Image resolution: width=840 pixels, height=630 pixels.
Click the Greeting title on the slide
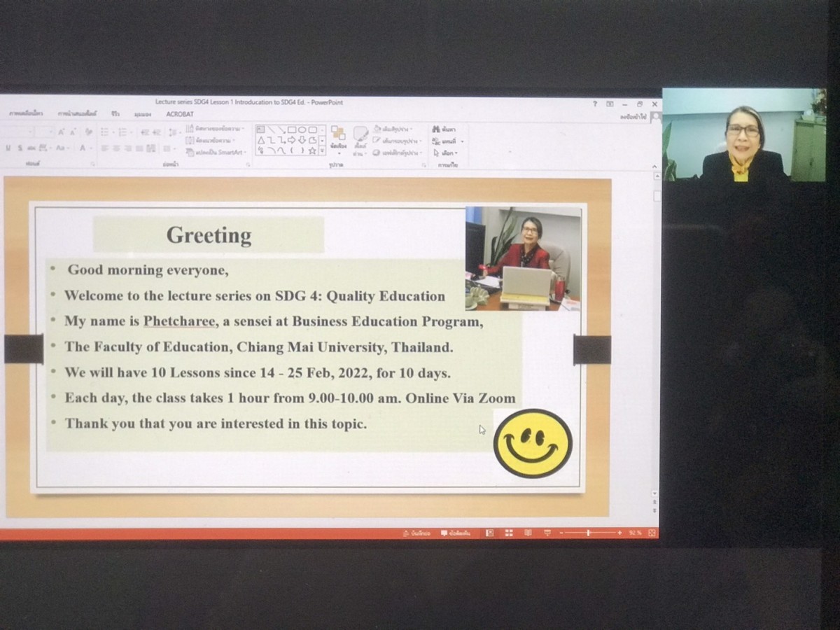[209, 234]
